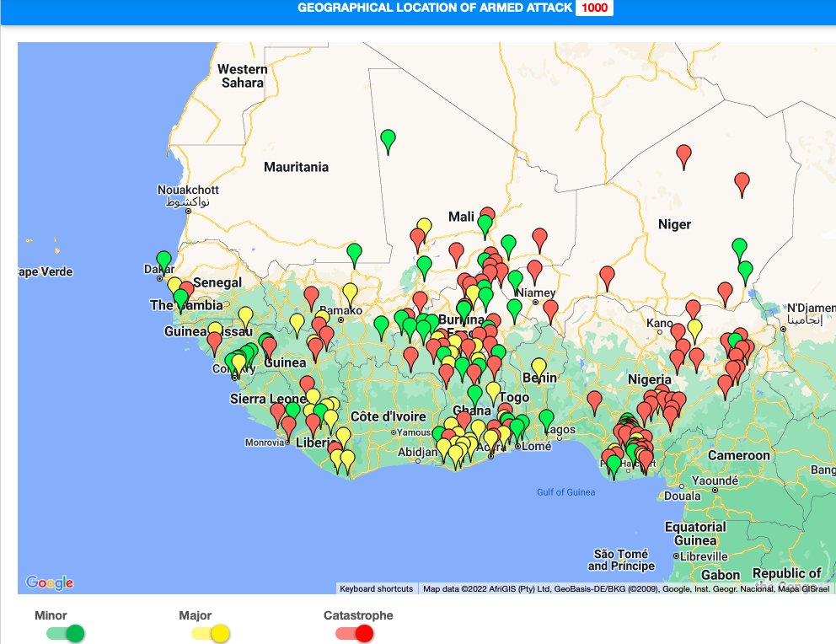This screenshot has height=644, width=836.
Task: Click the Côte d'Ivoire label
Action: pyautogui.click(x=389, y=416)
